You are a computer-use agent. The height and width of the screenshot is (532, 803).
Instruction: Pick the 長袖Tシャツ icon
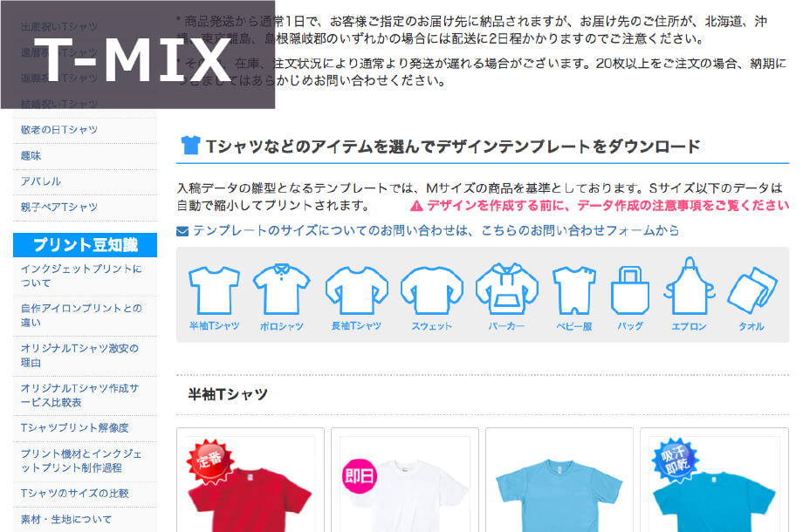356,298
